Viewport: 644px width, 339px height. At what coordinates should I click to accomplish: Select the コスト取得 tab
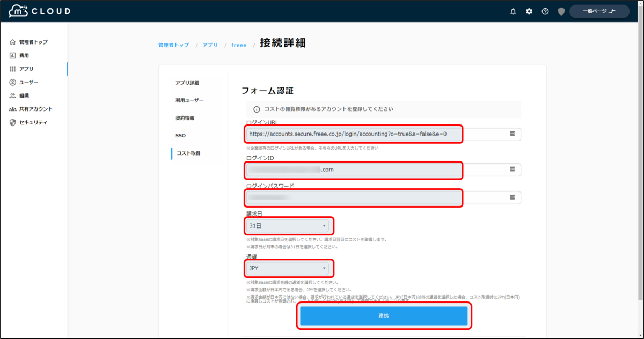click(188, 153)
